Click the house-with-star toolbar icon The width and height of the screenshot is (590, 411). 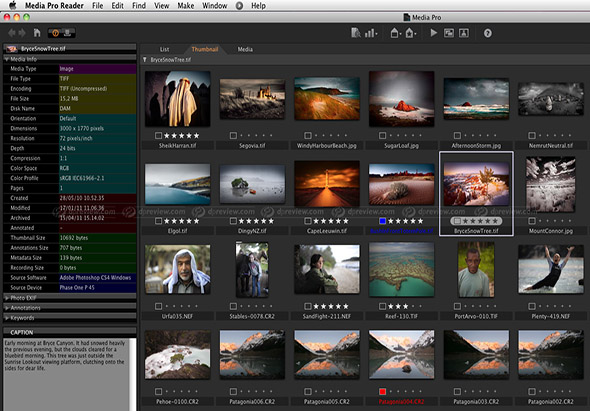(409, 33)
